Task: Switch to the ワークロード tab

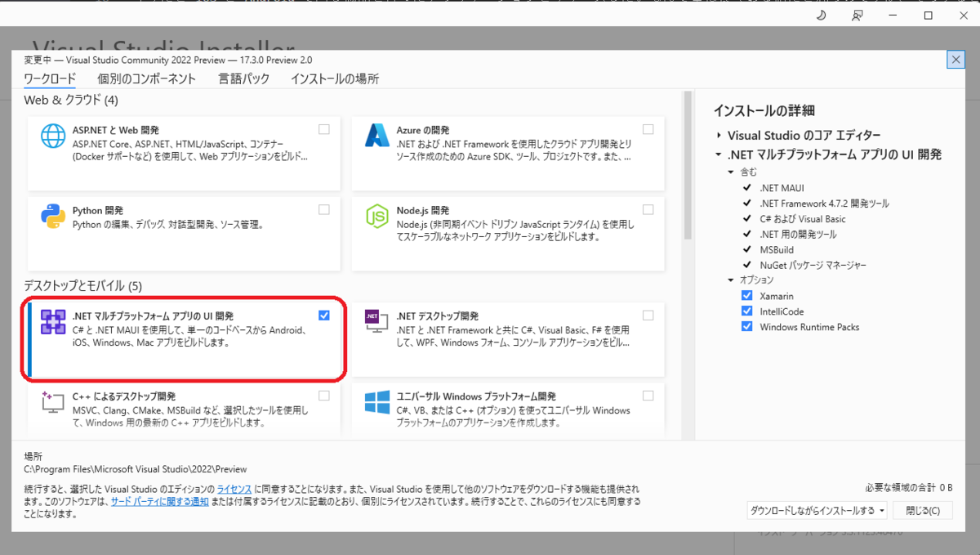Action: [50, 79]
